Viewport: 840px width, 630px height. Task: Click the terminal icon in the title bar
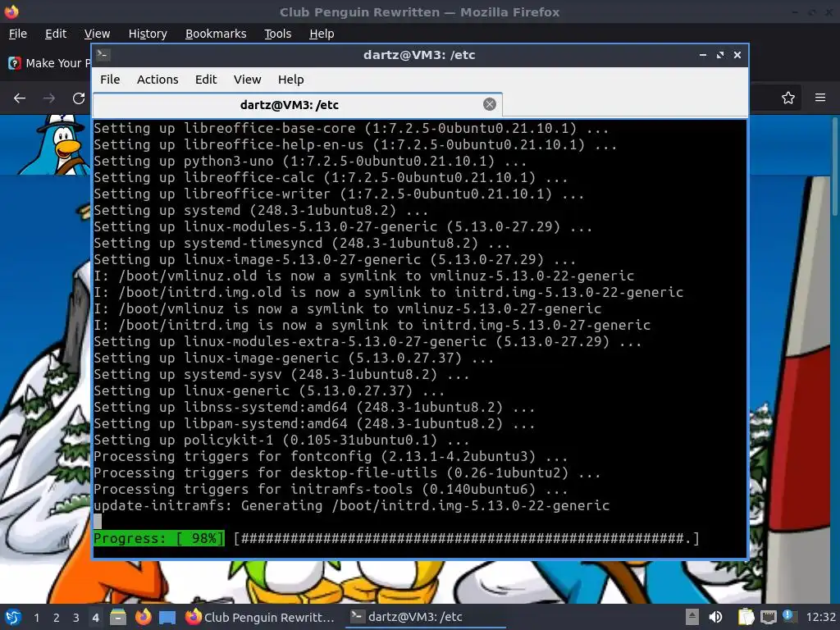click(x=103, y=54)
